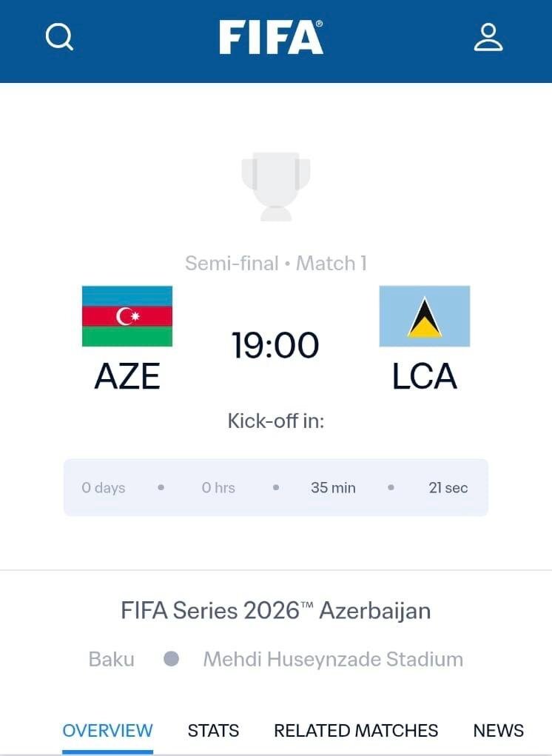Click the grey trophy icon

click(x=276, y=186)
